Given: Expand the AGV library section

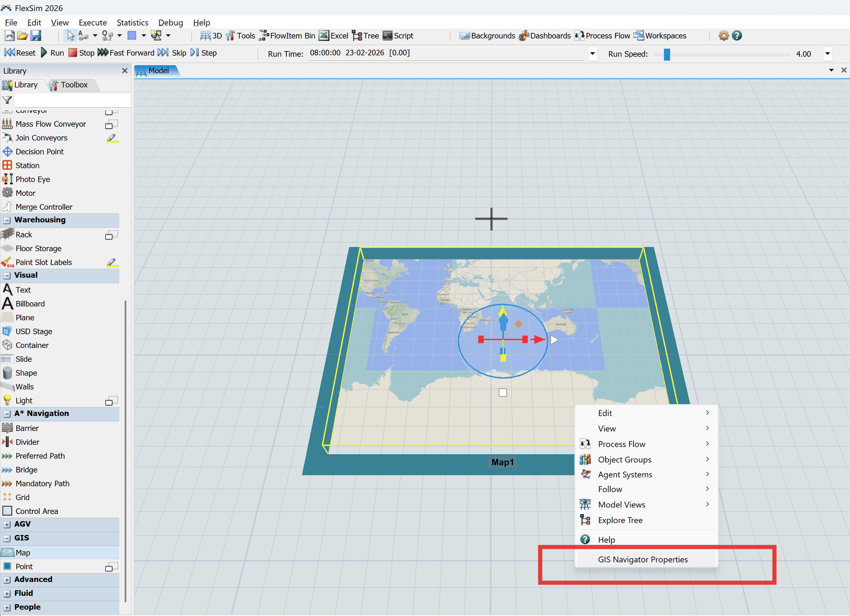Looking at the screenshot, I should pos(7,524).
